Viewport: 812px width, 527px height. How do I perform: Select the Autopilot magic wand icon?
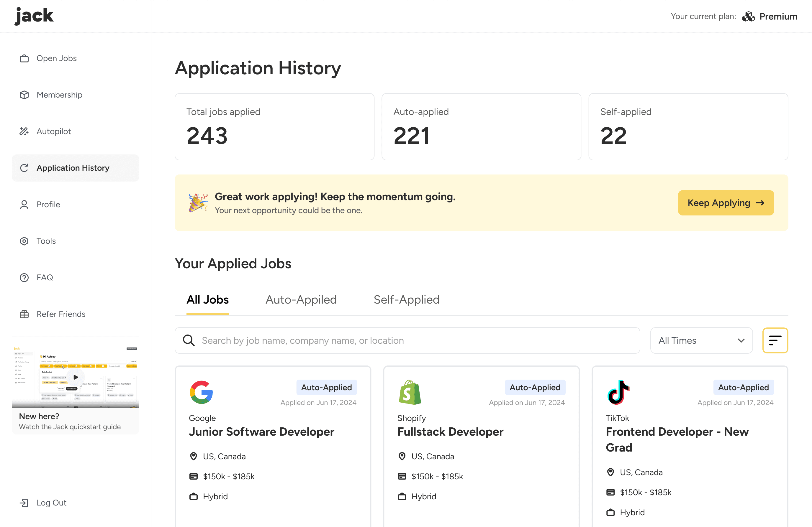24,131
